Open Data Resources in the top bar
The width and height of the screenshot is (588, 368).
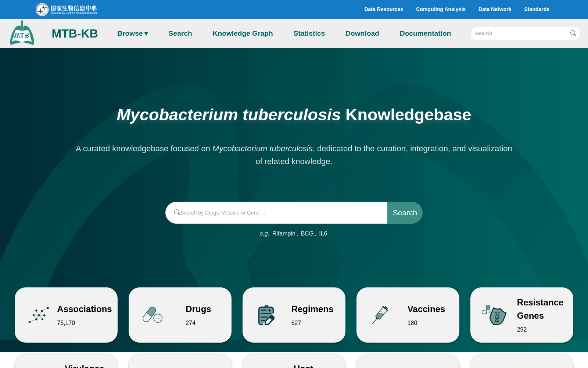(384, 9)
